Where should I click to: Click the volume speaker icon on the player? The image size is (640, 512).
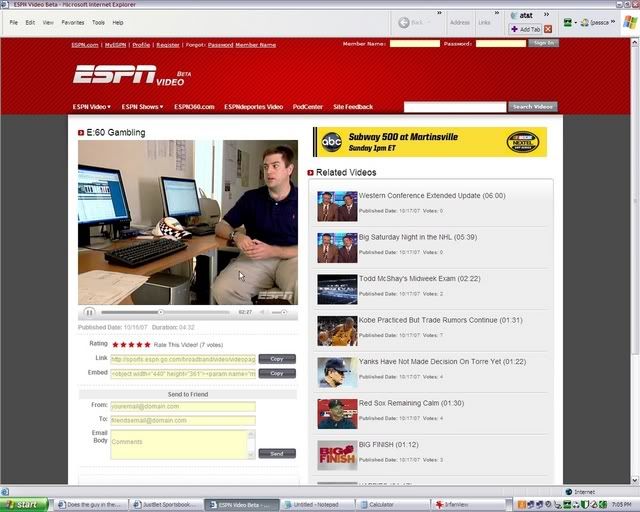[x=262, y=312]
